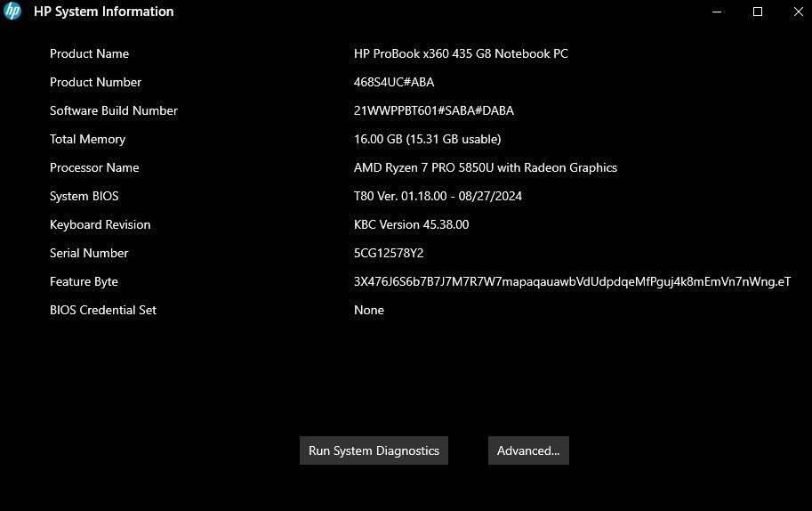Select build value 21WWPPBT601#SABA#DABA
812x511 pixels.
click(x=434, y=110)
